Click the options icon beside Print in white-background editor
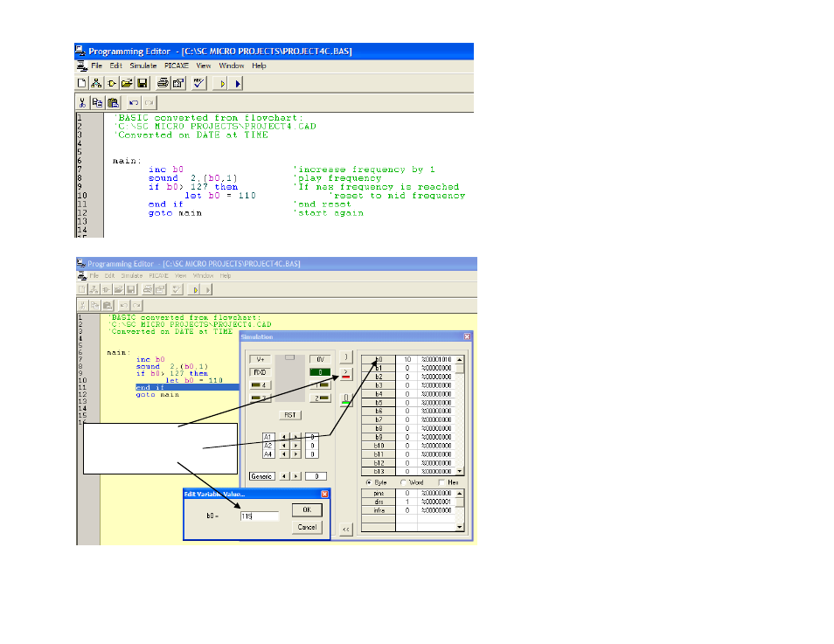 pyautogui.click(x=178, y=83)
